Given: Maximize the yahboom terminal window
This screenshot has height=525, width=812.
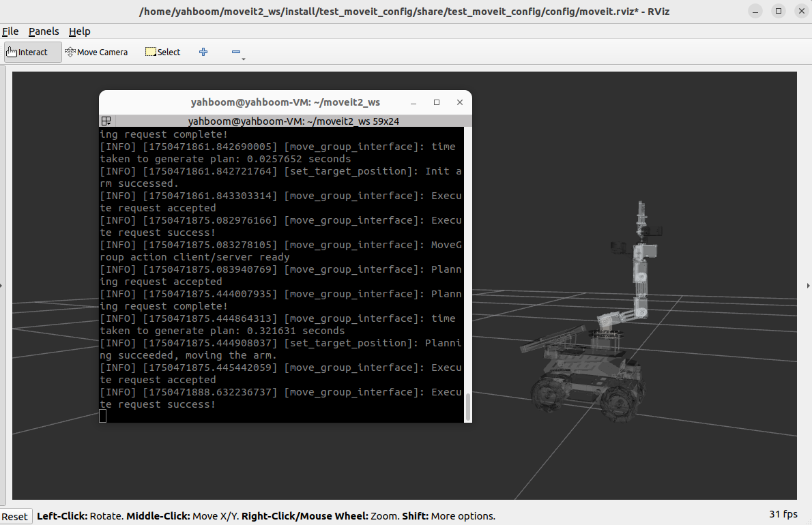Looking at the screenshot, I should pos(437,102).
